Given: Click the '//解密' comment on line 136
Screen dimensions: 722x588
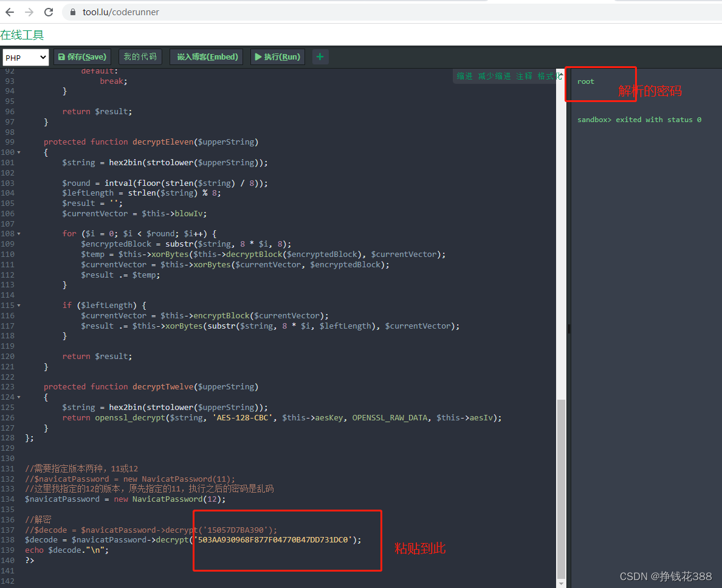Looking at the screenshot, I should coord(38,519).
